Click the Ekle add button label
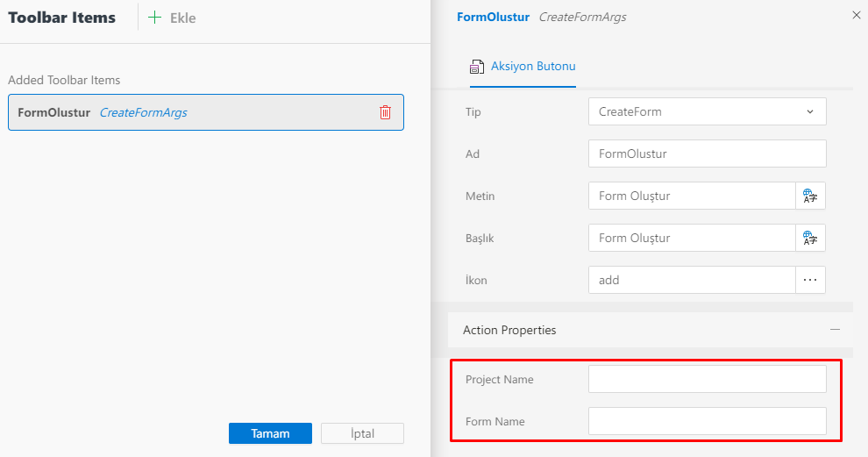868x457 pixels. 182,18
